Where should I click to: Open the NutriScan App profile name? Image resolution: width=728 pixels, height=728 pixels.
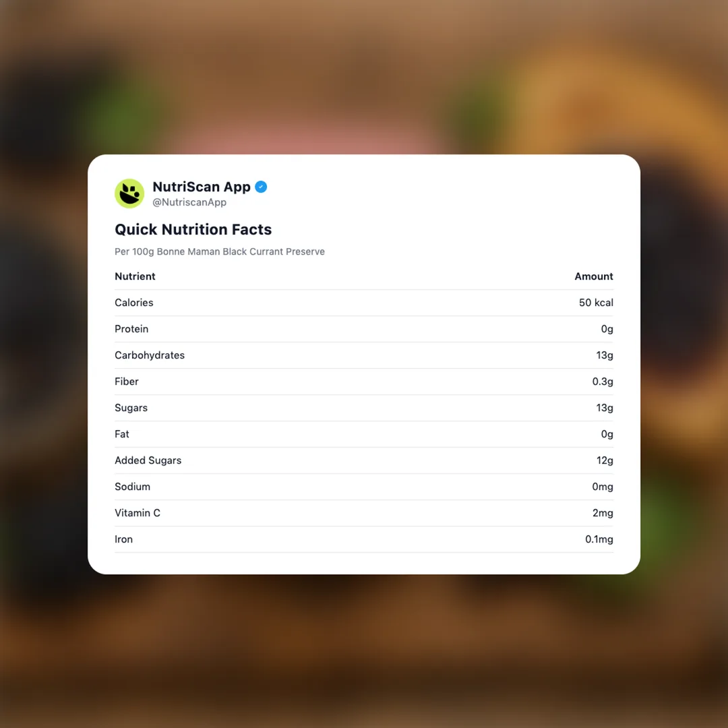point(202,187)
